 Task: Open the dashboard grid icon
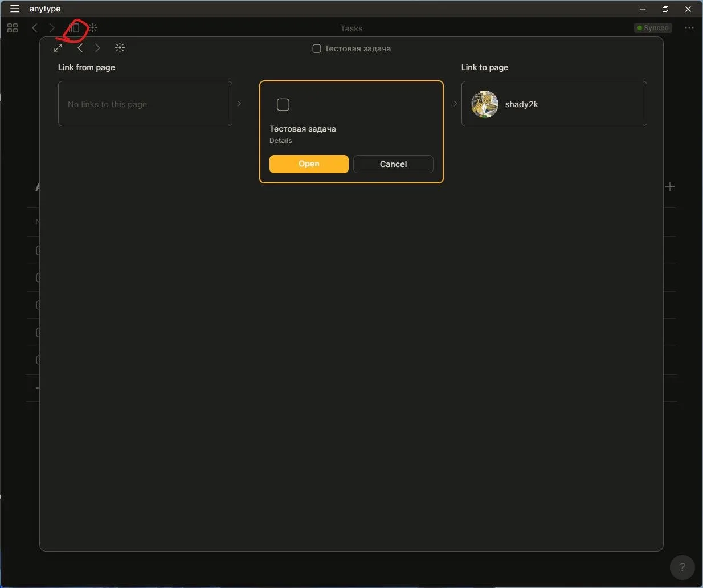(13, 28)
